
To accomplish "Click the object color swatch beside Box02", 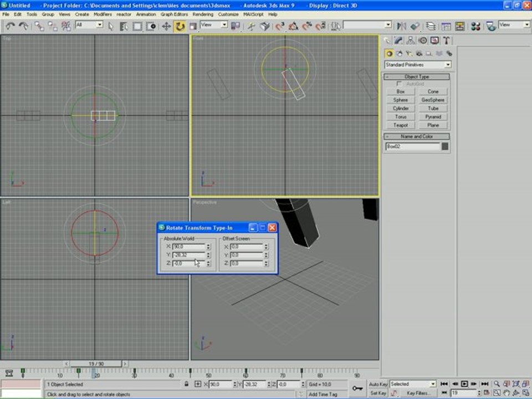I will click(445, 147).
